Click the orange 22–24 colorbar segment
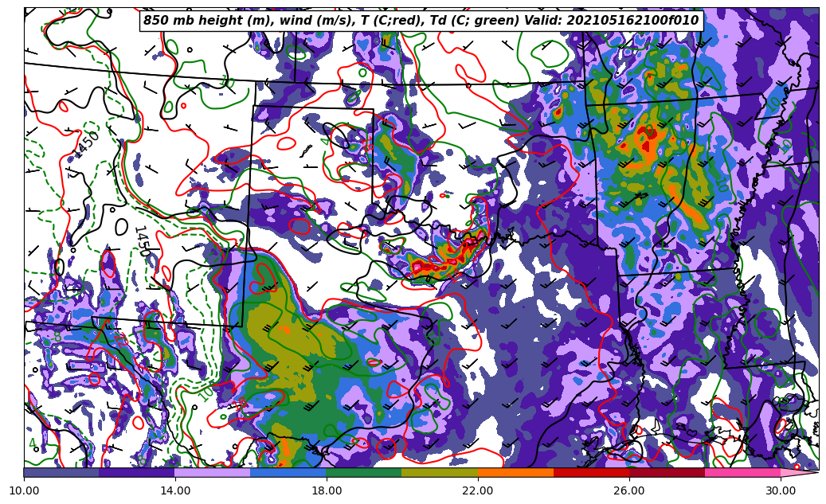 (x=515, y=472)
